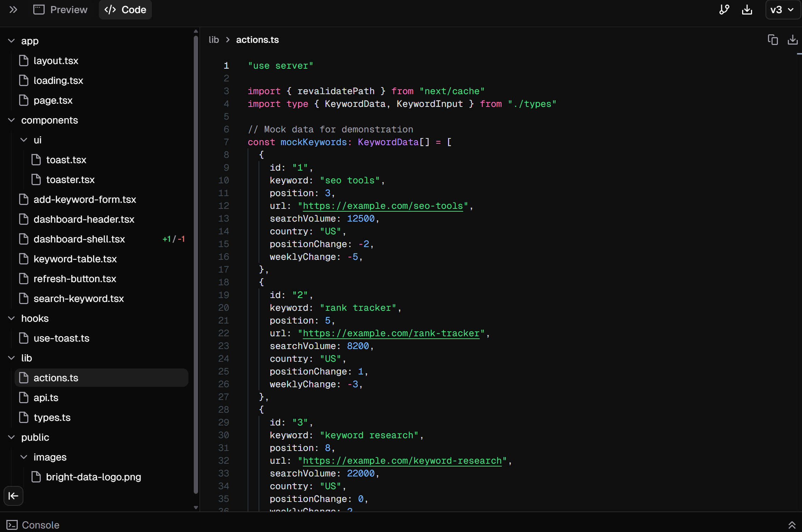Open api.ts file
Screen dimensions: 802x532
pyautogui.click(x=101, y=397)
